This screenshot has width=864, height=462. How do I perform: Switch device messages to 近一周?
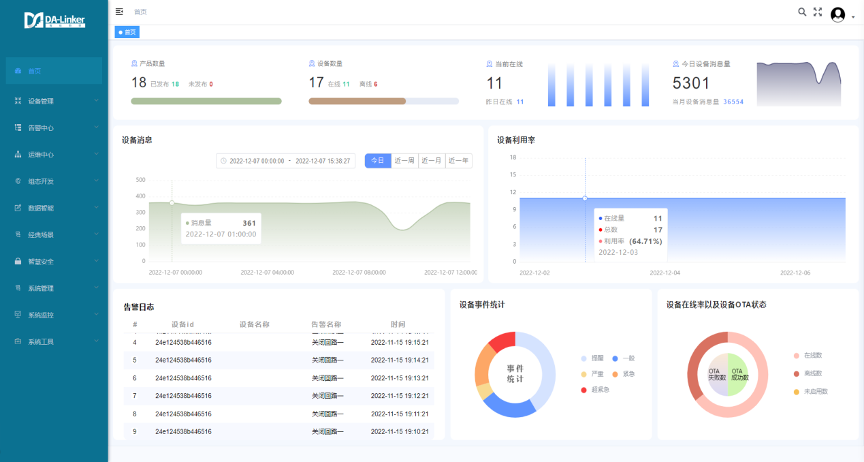tap(404, 160)
